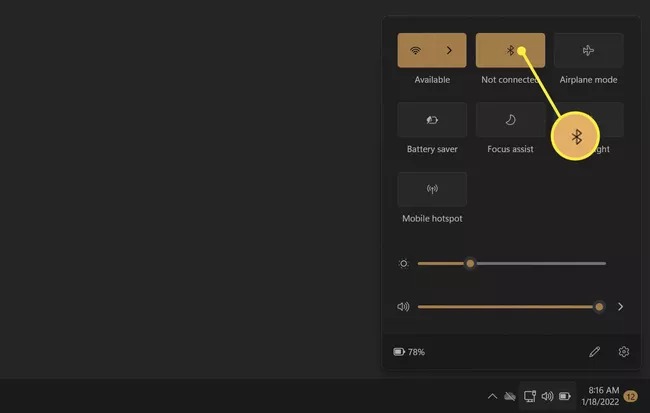Screen dimensions: 650x413
Task: Turn on Mobile hotspot tile
Action: point(432,189)
